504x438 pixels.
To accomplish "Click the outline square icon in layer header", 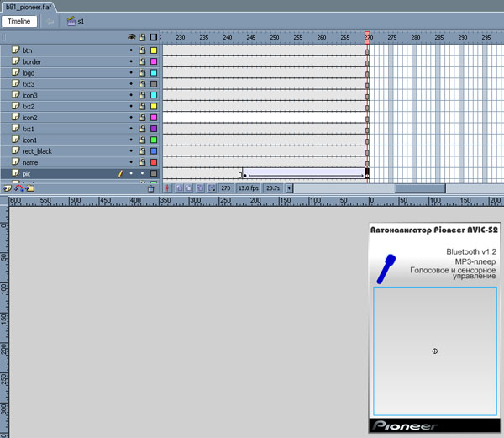I will point(154,37).
